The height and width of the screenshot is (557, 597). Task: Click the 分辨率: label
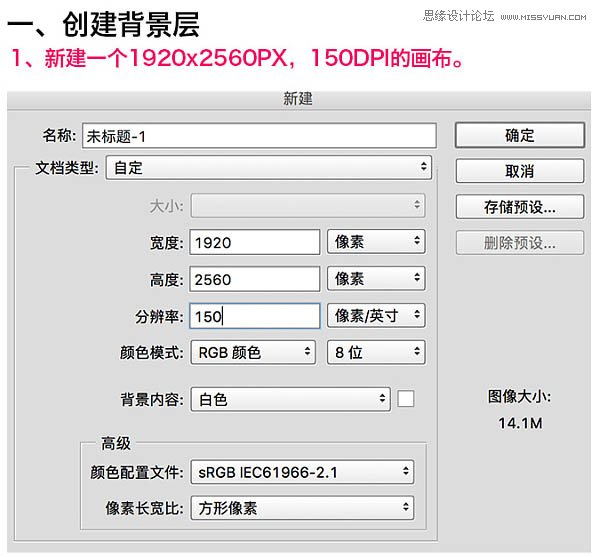(160, 316)
